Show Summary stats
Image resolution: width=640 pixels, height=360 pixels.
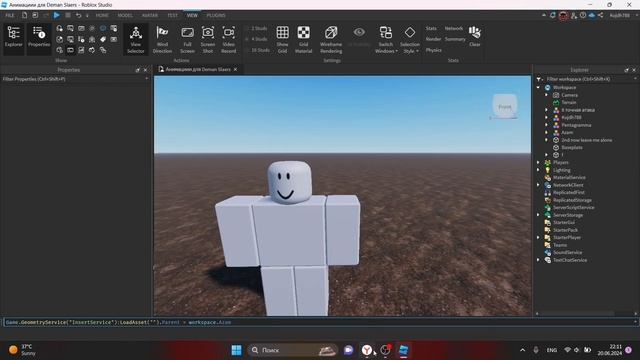pyautogui.click(x=455, y=39)
